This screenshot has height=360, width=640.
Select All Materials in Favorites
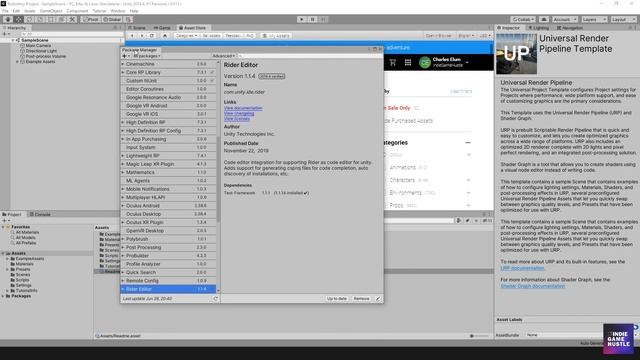(x=27, y=232)
